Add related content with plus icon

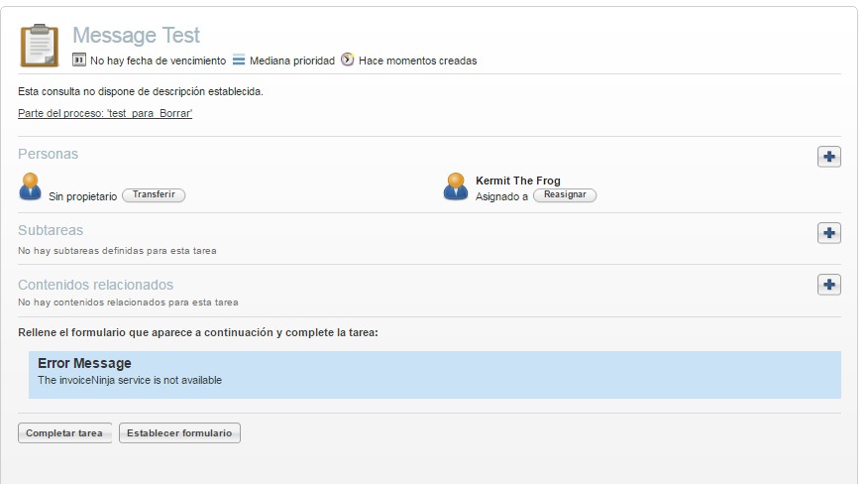[828, 285]
